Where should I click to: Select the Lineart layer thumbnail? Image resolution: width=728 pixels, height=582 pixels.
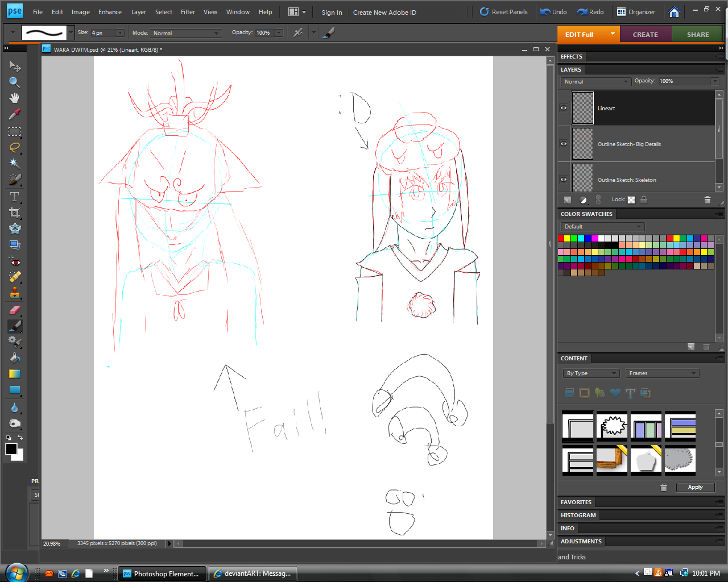(x=582, y=108)
